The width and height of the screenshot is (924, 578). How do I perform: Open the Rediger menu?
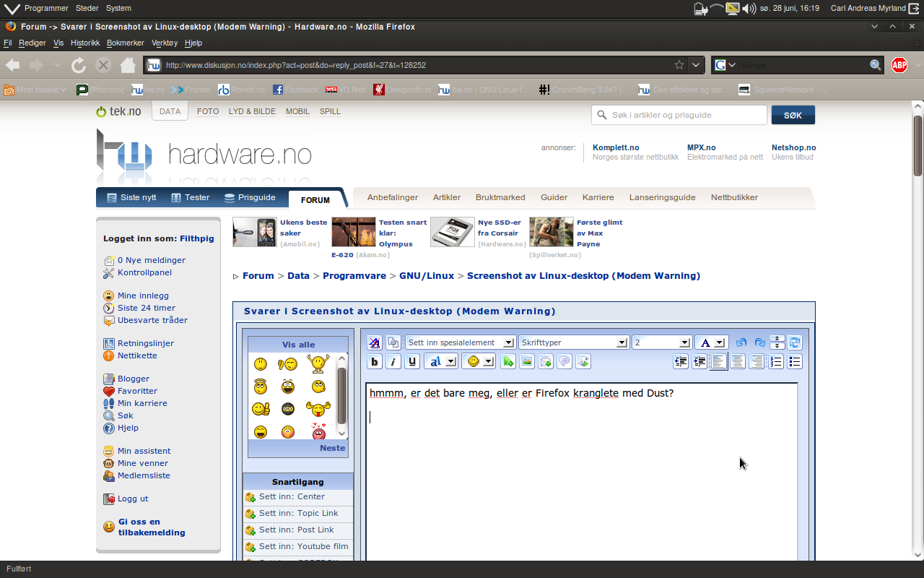tap(32, 43)
